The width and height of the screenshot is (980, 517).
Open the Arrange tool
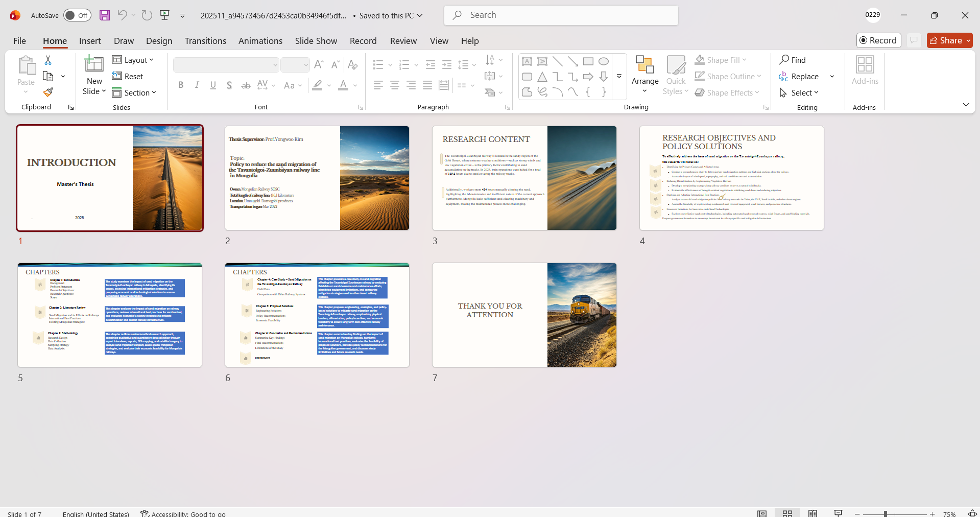point(645,75)
